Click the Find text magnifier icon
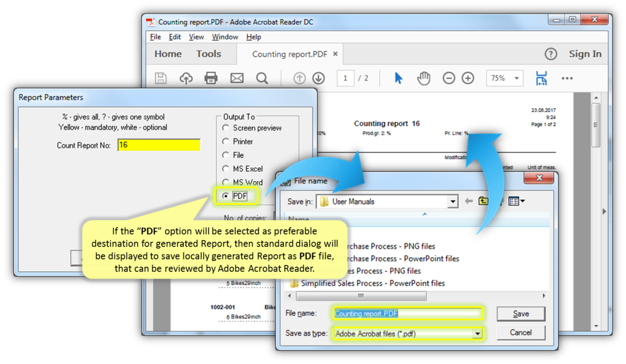This screenshot has height=364, width=626. click(x=262, y=78)
